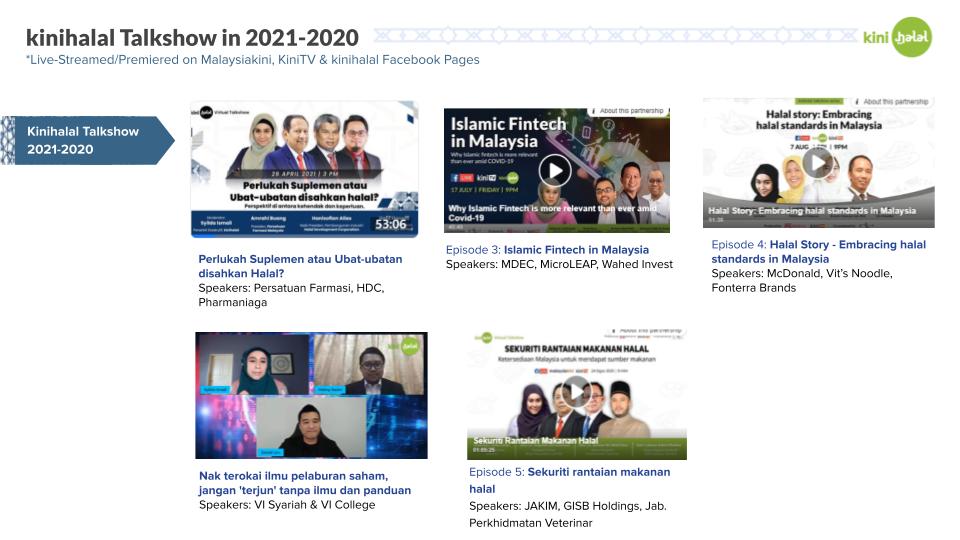The image size is (960, 540).
Task: Open the Perlukah Suplemen atau Ubat-ubatan thumbnail
Action: pyautogui.click(x=304, y=169)
